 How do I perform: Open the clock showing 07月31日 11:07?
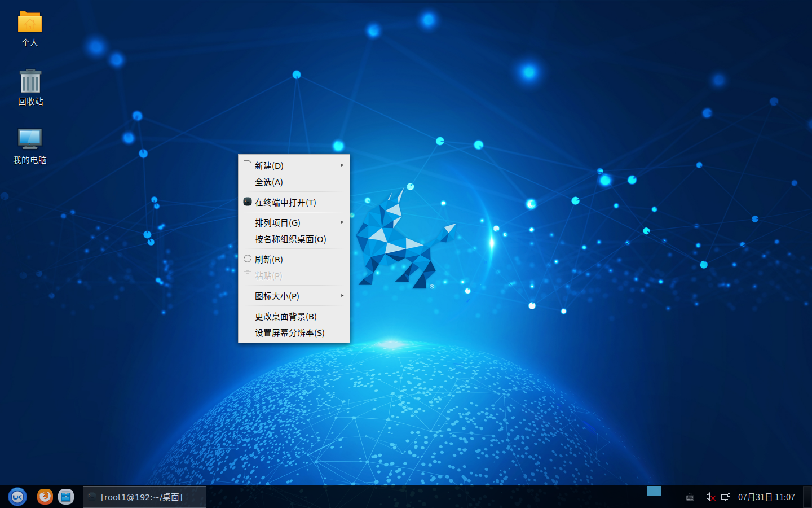click(766, 497)
